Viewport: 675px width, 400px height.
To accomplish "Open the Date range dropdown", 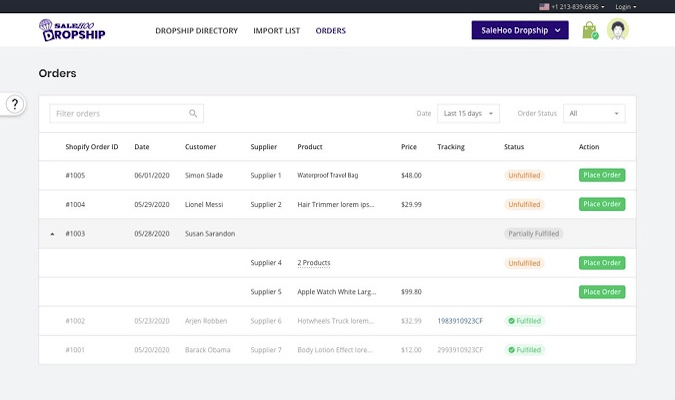I will 468,114.
